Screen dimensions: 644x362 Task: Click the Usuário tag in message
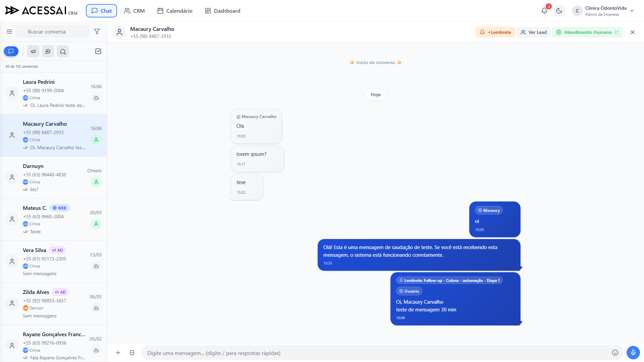[x=409, y=291]
